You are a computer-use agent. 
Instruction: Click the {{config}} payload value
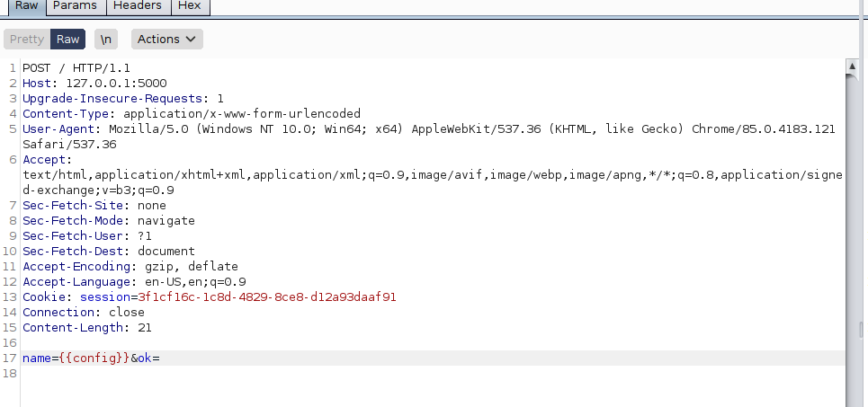pyautogui.click(x=94, y=358)
